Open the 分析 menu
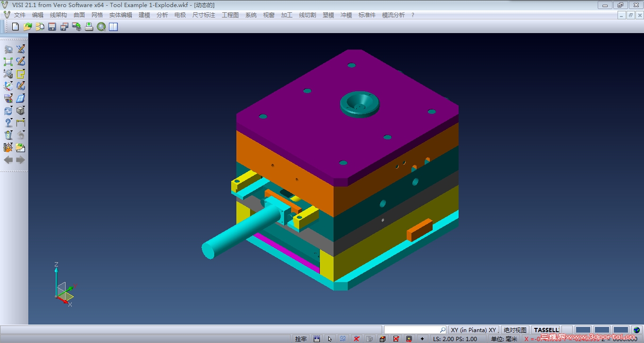The width and height of the screenshot is (644, 343). 162,15
